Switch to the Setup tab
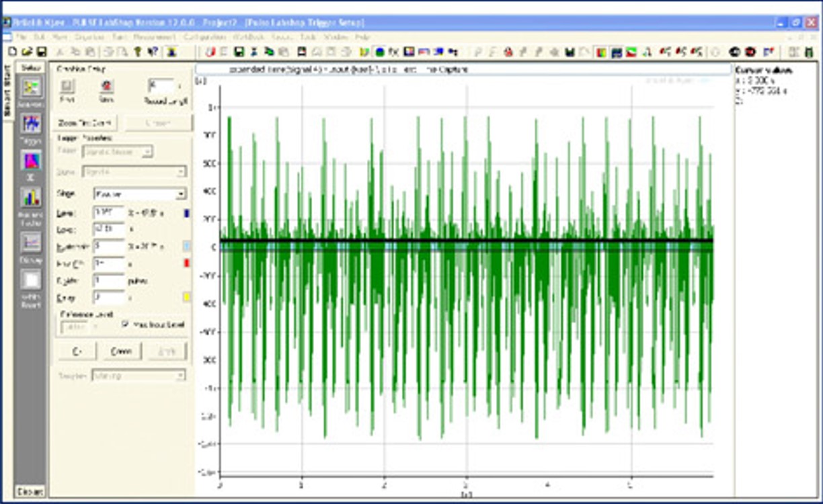This screenshot has height=504, width=823. tap(30, 68)
